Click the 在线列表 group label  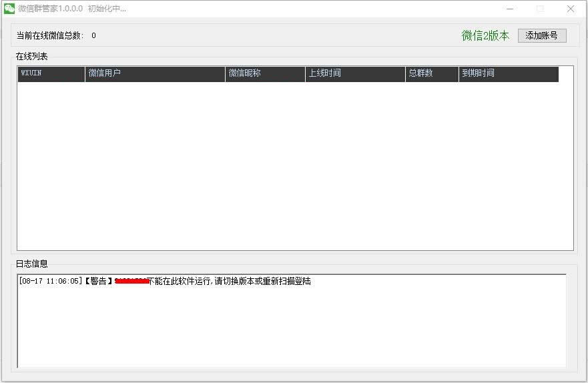[32, 57]
